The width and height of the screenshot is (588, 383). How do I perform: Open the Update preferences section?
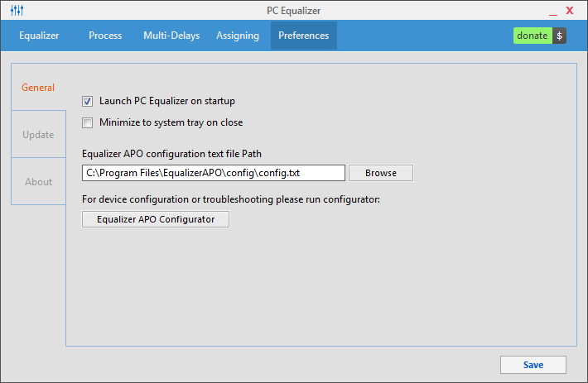[38, 134]
